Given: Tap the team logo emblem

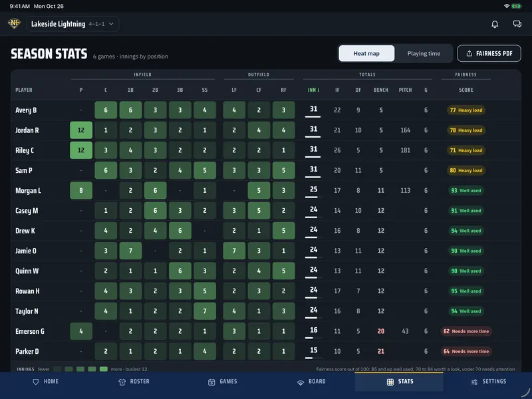Looking at the screenshot, I should (x=14, y=23).
